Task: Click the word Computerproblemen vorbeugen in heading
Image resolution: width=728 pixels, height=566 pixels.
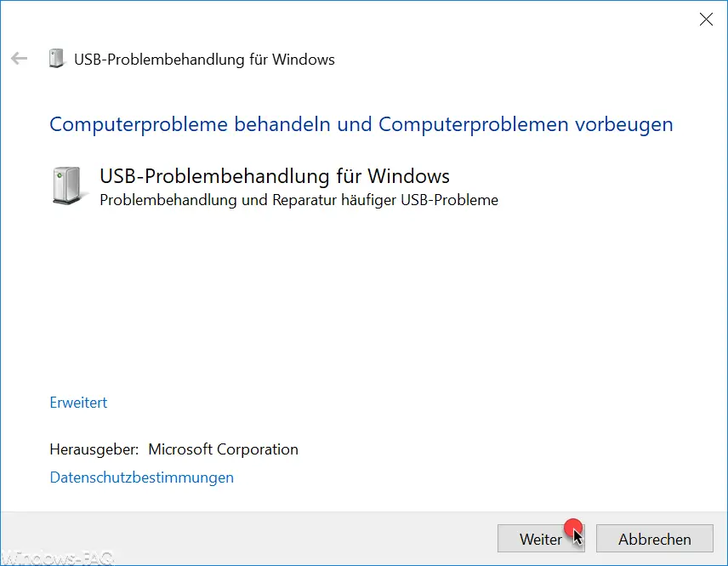Action: pos(526,124)
